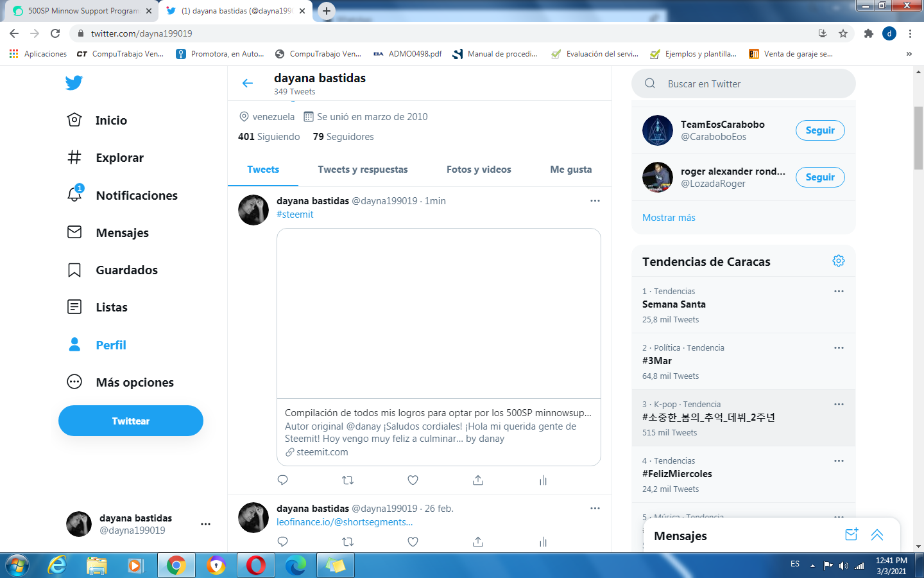Switch to Fotos y videos tab
The width and height of the screenshot is (924, 578).
coord(479,170)
